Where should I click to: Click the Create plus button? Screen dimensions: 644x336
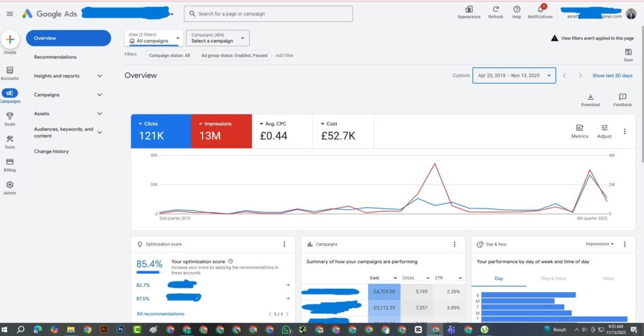(x=10, y=40)
